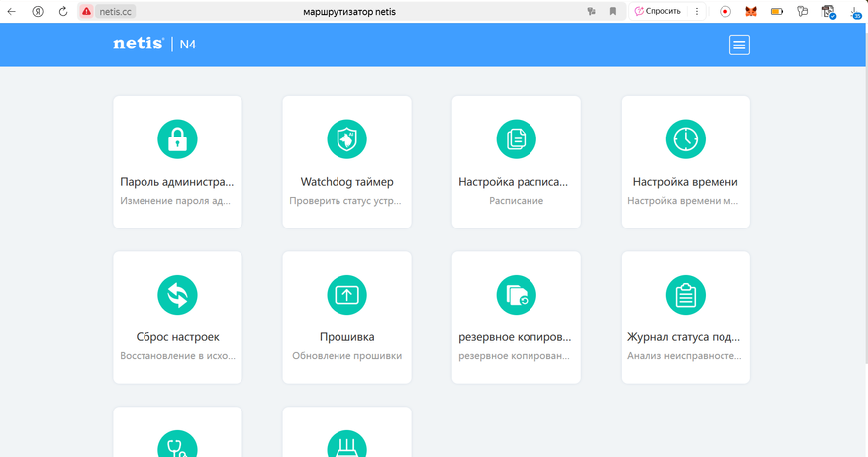Image resolution: width=868 pixels, height=457 pixels.
Task: Click the text Проверить статус устр...
Action: point(344,201)
